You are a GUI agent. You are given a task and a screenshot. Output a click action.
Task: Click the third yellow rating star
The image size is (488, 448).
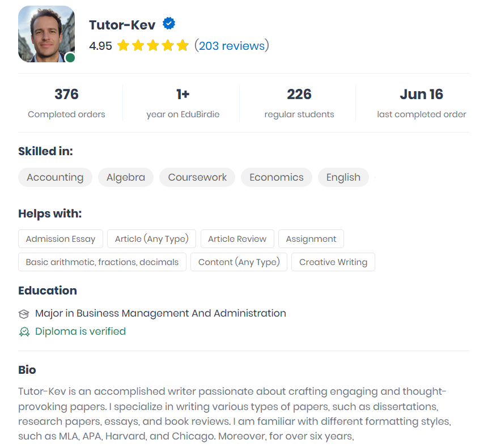point(153,45)
